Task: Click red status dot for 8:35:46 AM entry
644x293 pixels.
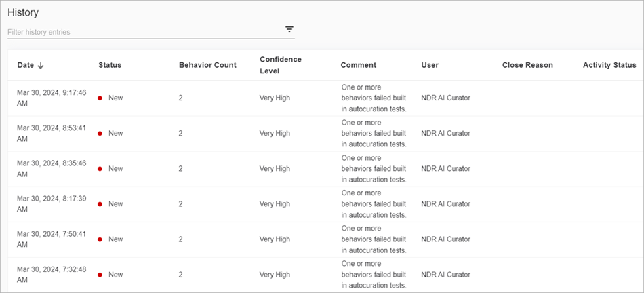Action: (100, 169)
